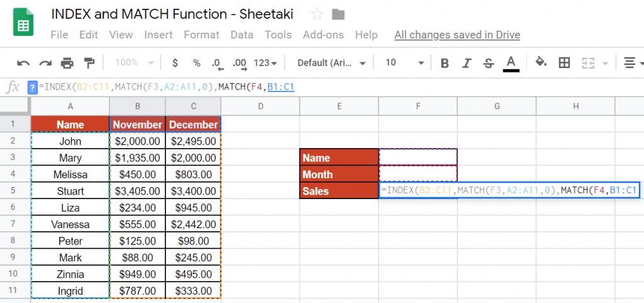Screen dimensions: 644x303
Task: Select the paint format roller
Action: 89,63
